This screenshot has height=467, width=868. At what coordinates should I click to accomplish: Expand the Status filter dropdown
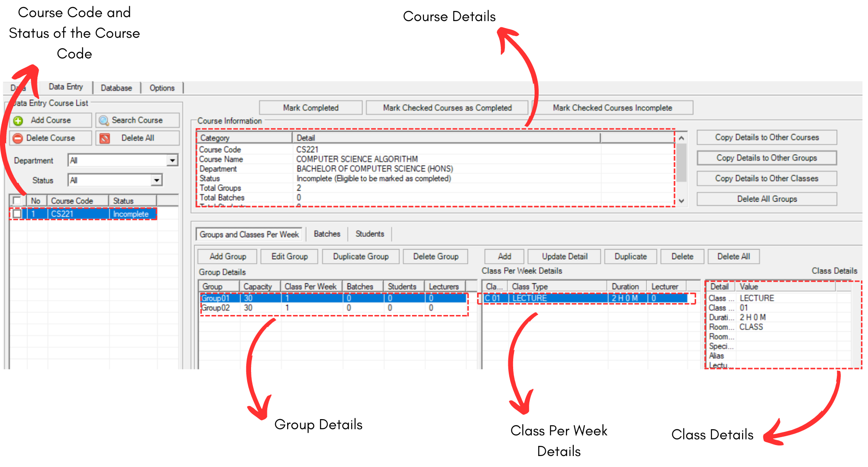tap(157, 181)
